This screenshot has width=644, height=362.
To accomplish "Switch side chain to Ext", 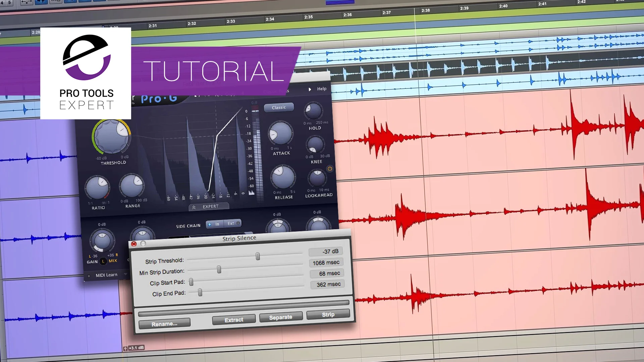I will 232,223.
